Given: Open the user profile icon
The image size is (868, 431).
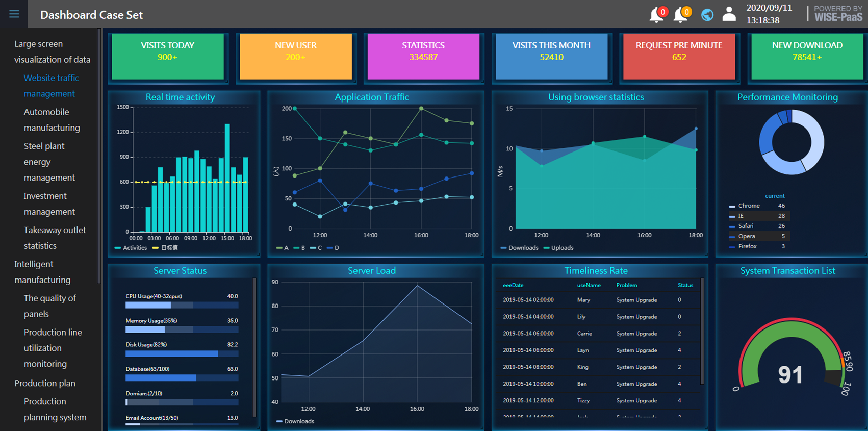Looking at the screenshot, I should (x=729, y=15).
